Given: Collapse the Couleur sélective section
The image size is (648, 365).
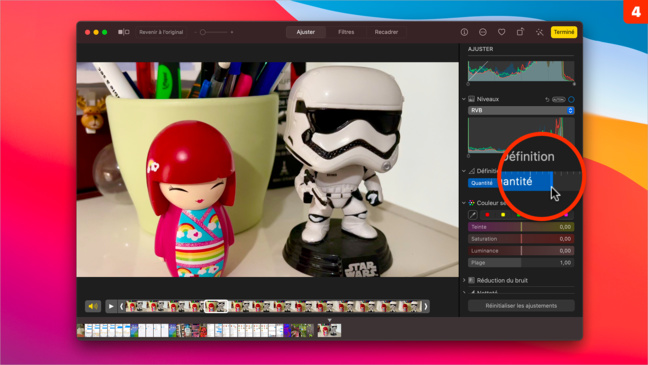Looking at the screenshot, I should 464,203.
